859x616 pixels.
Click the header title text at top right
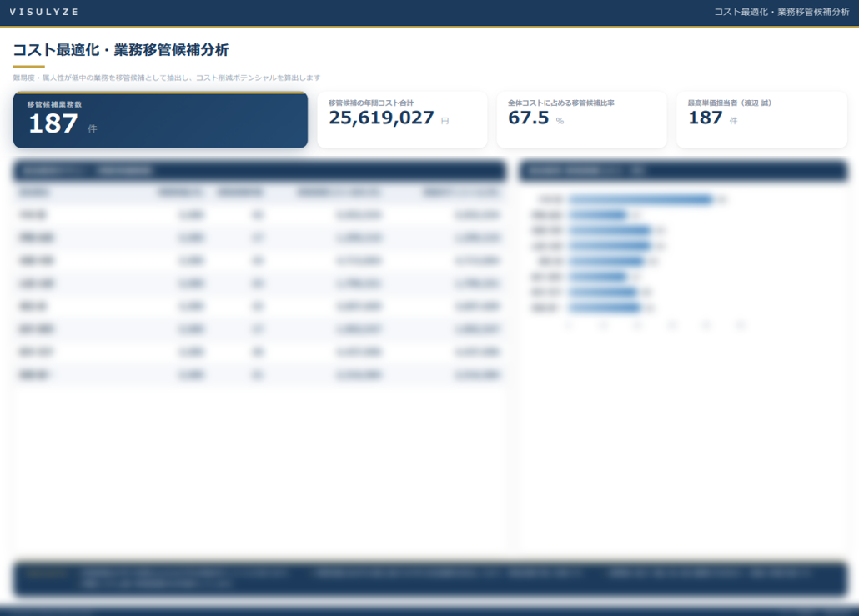(x=781, y=12)
